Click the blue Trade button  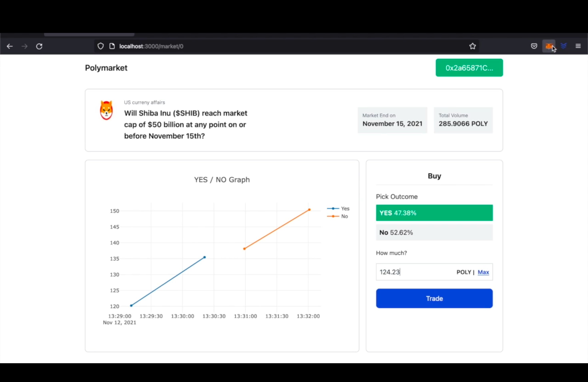[434, 298]
